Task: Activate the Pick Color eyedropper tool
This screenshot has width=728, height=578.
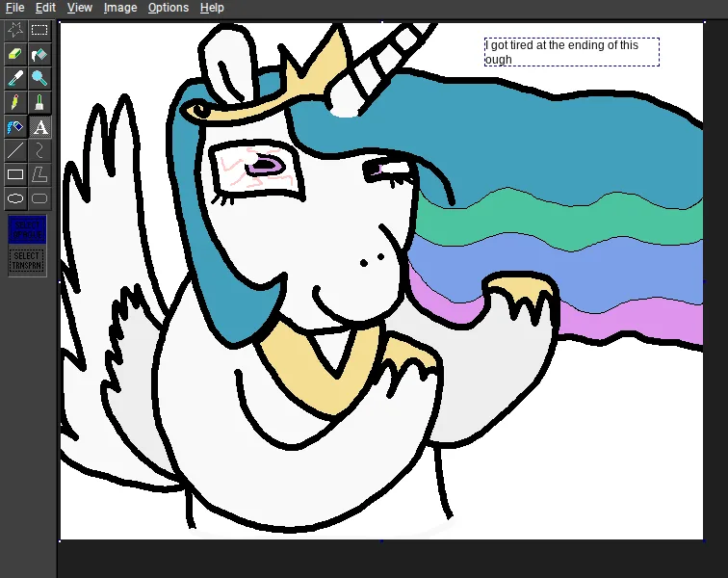Action: (15, 78)
